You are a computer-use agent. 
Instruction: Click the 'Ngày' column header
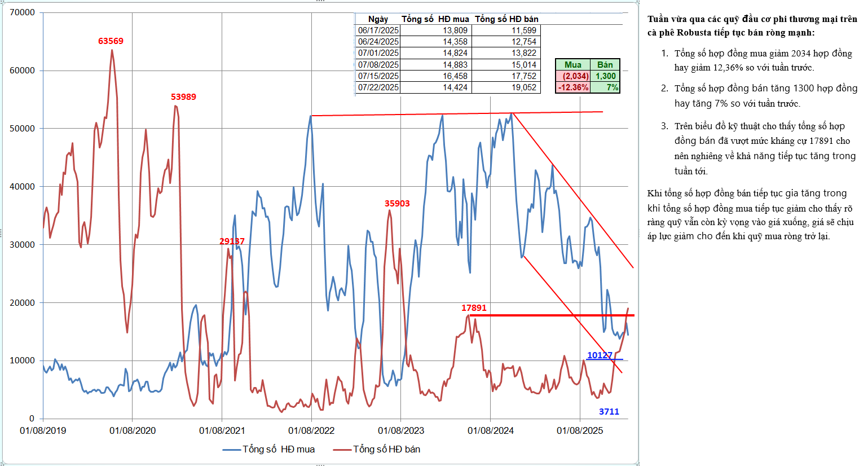pos(378,19)
